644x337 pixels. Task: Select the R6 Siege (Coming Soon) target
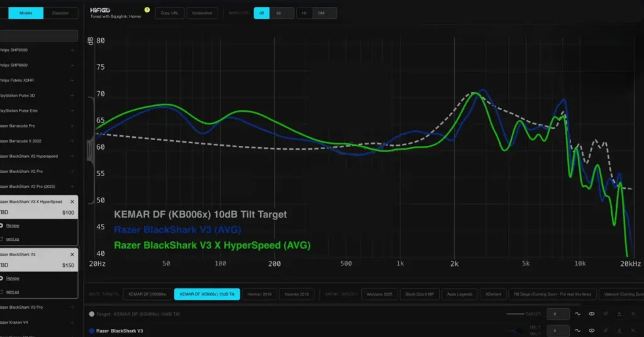[552, 294]
